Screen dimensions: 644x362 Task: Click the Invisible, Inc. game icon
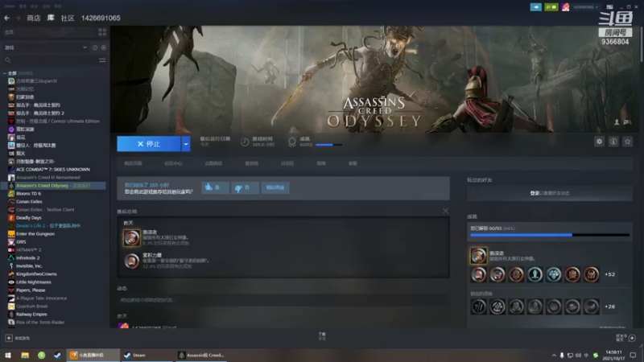[x=11, y=266]
